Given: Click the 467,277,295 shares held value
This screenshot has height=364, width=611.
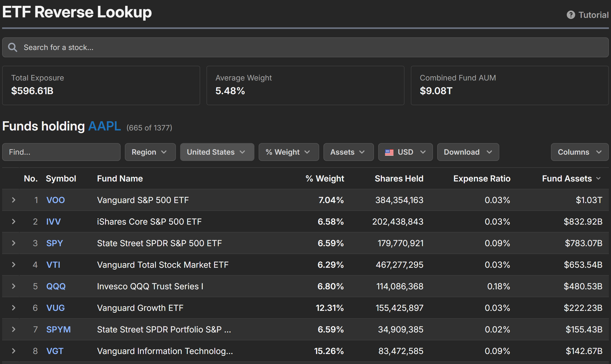Looking at the screenshot, I should coord(400,265).
